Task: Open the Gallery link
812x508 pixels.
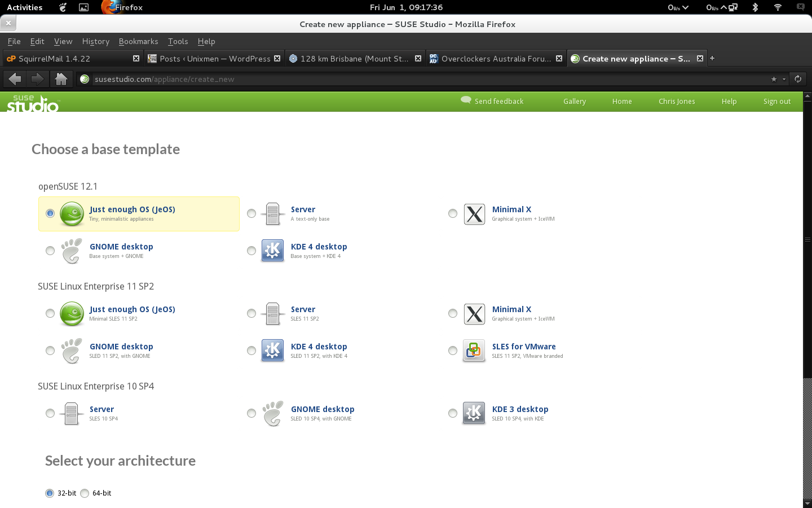Action: [x=575, y=102]
